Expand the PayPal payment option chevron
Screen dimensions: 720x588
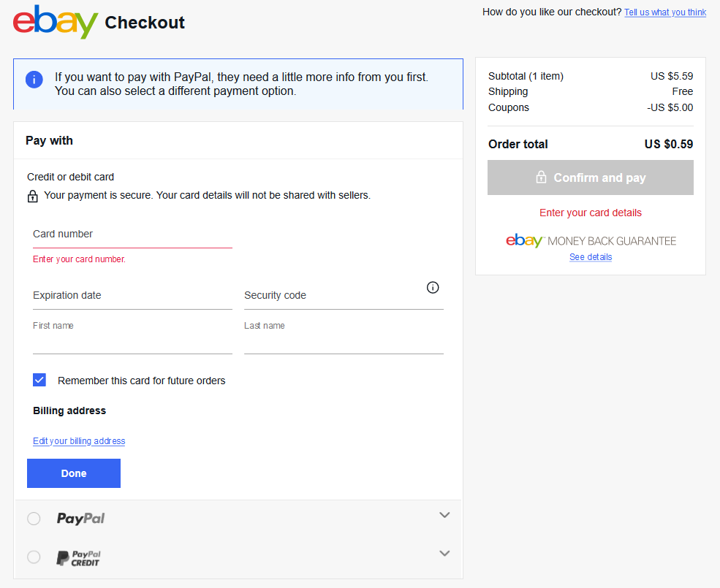[444, 515]
